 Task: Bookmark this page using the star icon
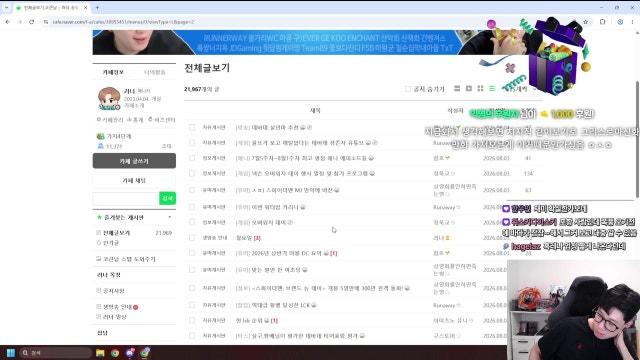pyautogui.click(x=586, y=22)
